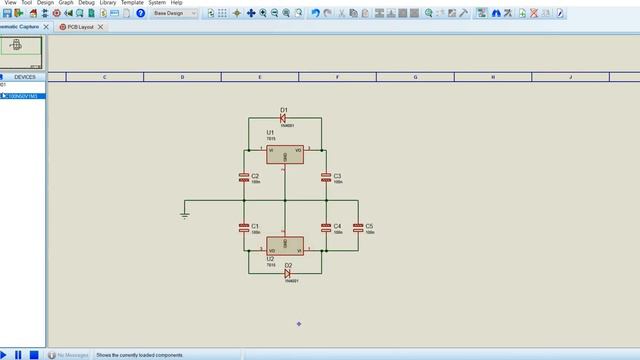Screen dimensions: 640x360
Task: Toggle the wire autorouter icon
Action: click(482, 13)
